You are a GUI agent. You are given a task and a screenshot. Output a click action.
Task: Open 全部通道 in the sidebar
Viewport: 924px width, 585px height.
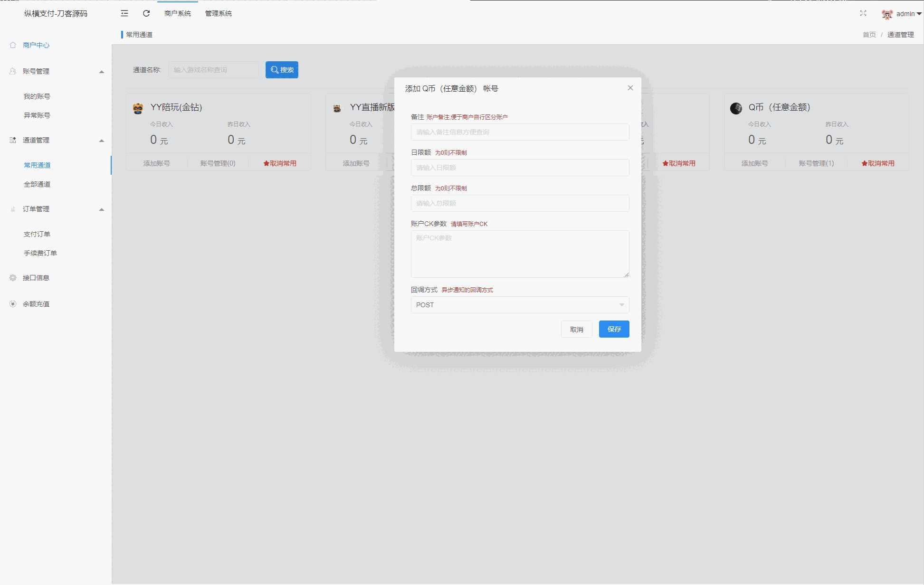coord(37,184)
